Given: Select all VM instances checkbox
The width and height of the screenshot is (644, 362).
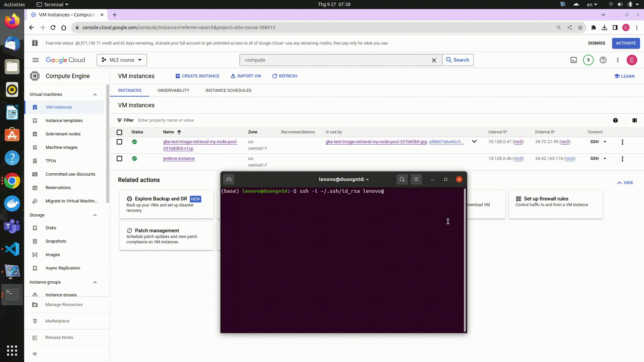Looking at the screenshot, I should coord(119,132).
